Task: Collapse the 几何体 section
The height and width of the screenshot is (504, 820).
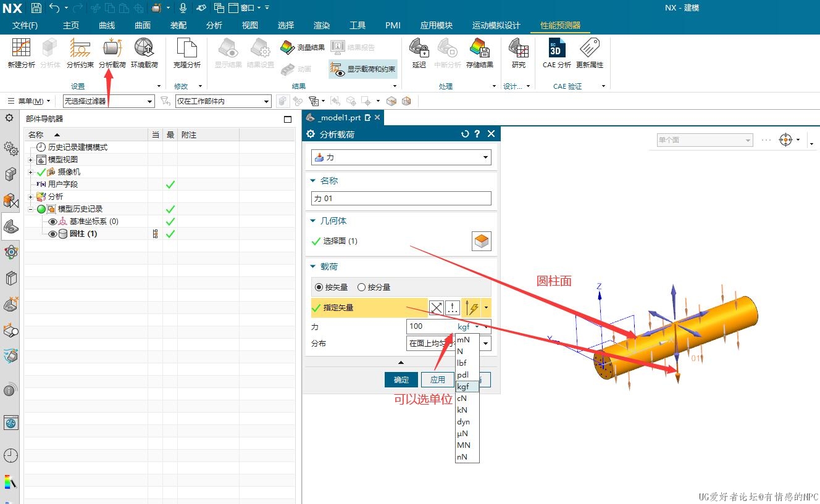Action: [312, 221]
